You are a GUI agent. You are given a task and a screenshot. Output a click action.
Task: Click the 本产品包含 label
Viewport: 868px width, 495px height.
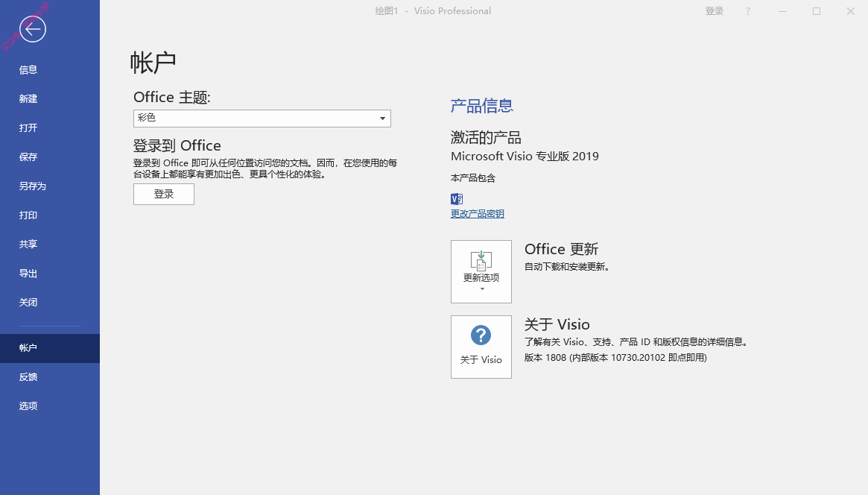point(473,178)
